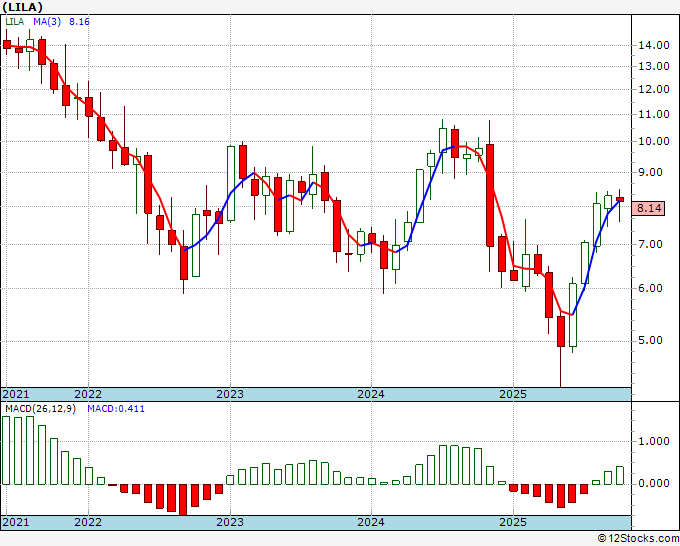Click 2023 on the MACD panel time axis

pyautogui.click(x=230, y=522)
